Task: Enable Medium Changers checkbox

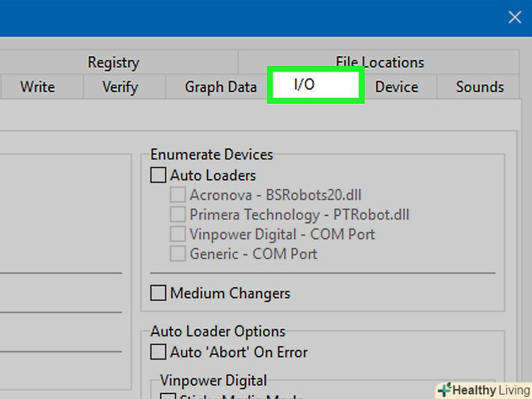Action: pyautogui.click(x=159, y=293)
